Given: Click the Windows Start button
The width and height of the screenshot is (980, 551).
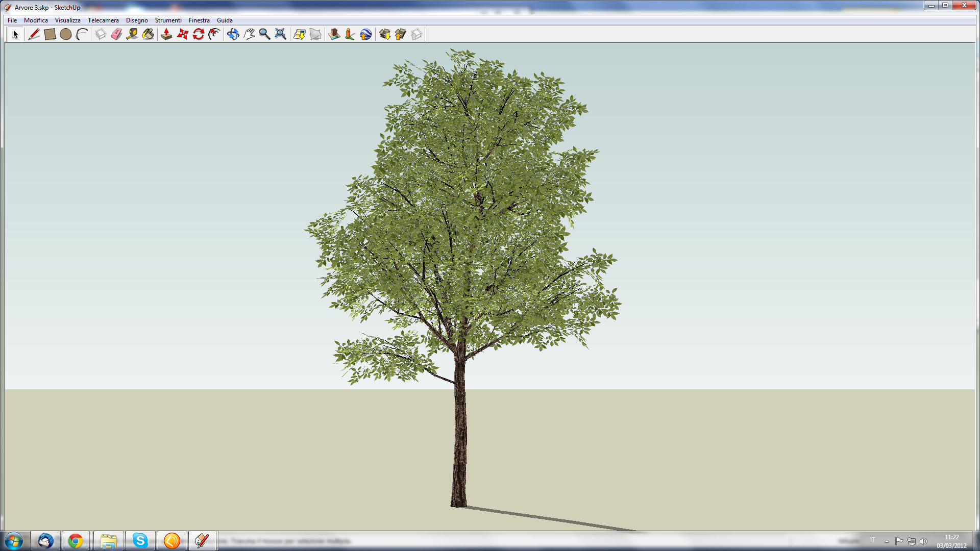Looking at the screenshot, I should coord(14,541).
